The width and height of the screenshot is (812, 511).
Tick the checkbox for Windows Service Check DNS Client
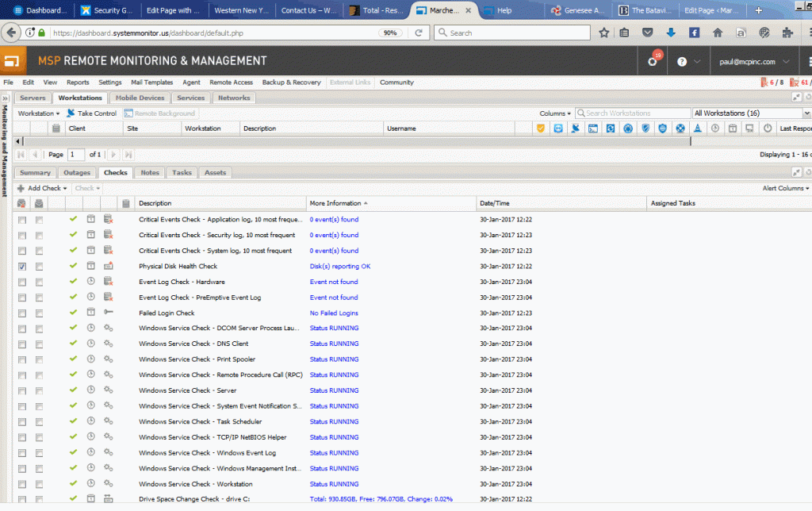[x=21, y=344]
